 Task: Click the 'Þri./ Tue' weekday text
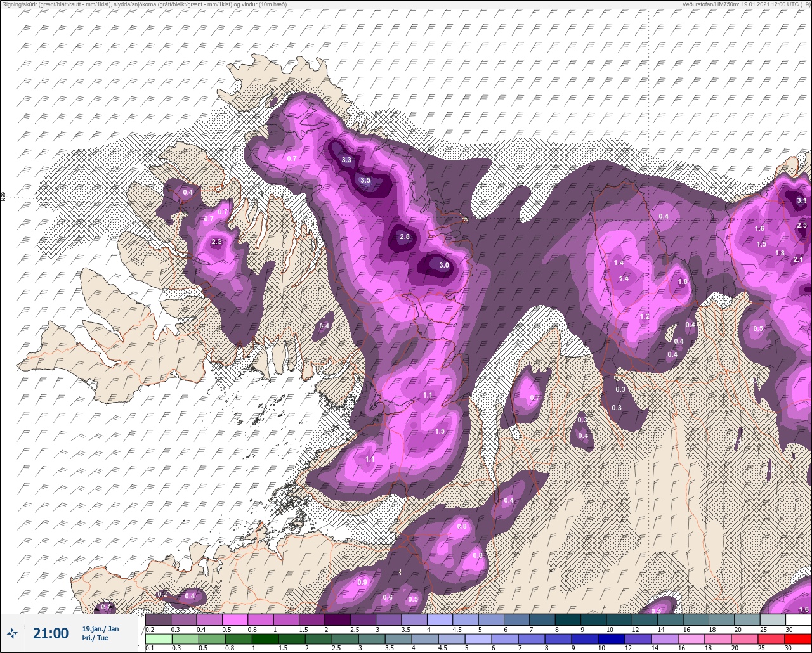[x=95, y=638]
